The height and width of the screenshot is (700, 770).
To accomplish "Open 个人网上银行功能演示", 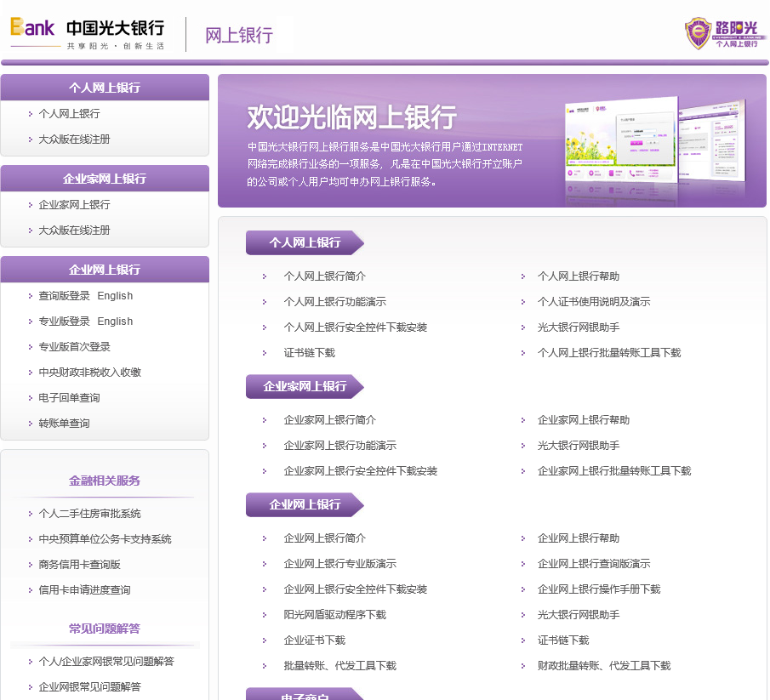I will [335, 302].
